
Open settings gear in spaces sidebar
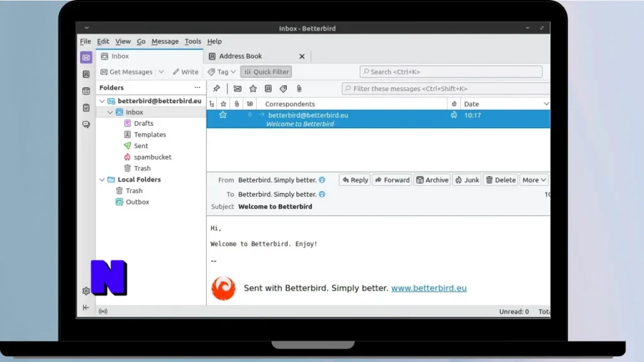coord(86,291)
